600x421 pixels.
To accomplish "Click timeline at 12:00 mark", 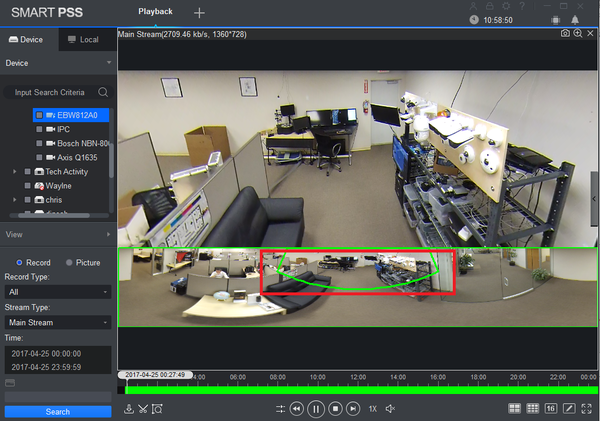I will tap(358, 378).
